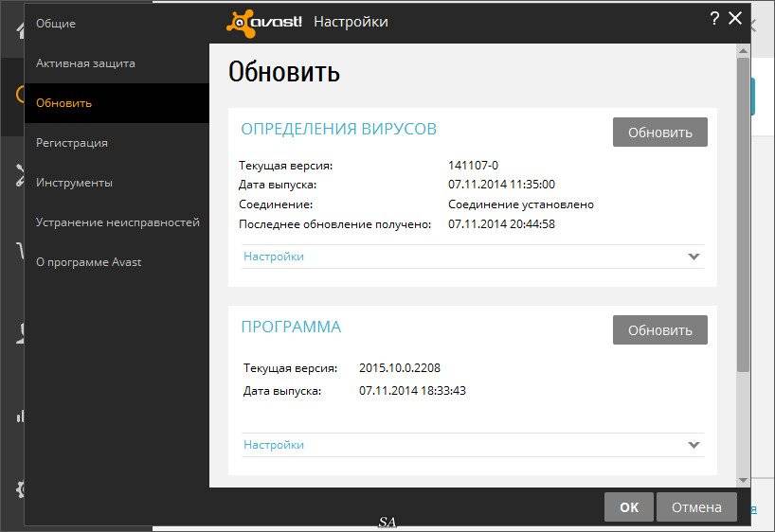The height and width of the screenshot is (532, 775).
Task: Expand Настройки under Программа section
Action: [473, 445]
